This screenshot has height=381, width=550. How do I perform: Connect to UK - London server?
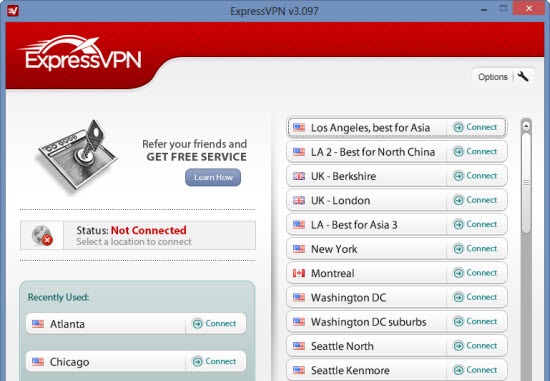[x=475, y=200]
